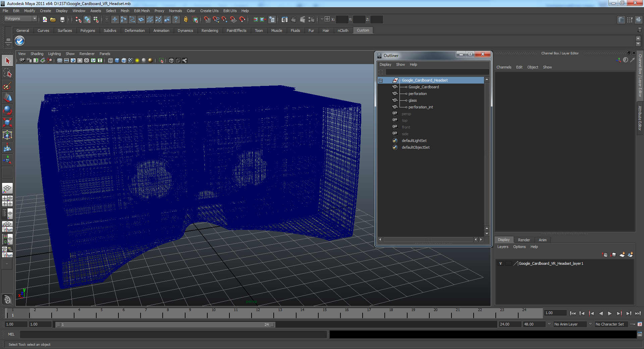Image resolution: width=644 pixels, height=349 pixels.
Task: Toggle the Resolution Gate in the viewport
Action: click(73, 60)
